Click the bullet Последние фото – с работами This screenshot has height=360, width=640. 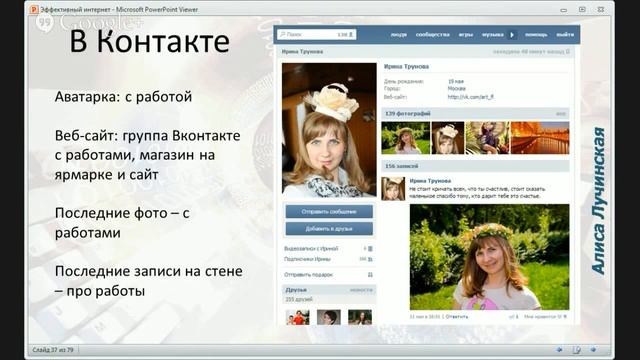(x=122, y=223)
